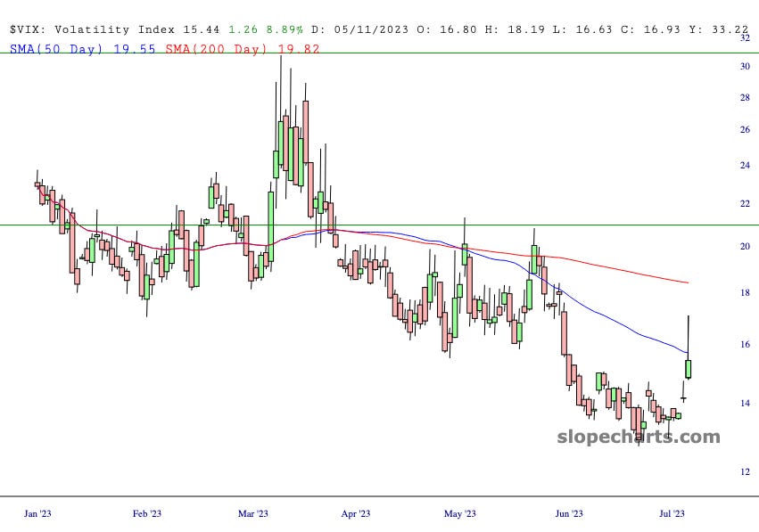The image size is (759, 532).
Task: Click the Mar '23 date axis label
Action: (252, 513)
